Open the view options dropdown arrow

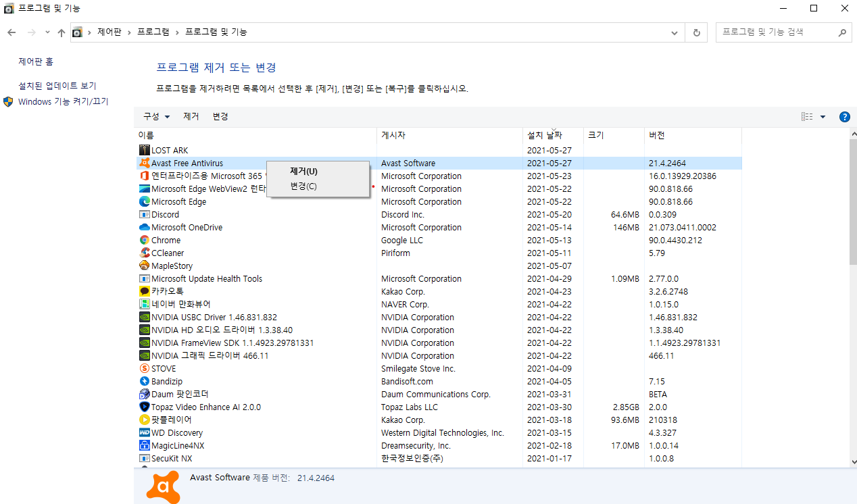[x=823, y=116]
